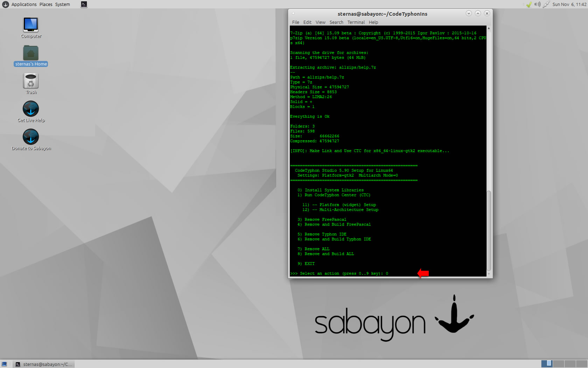Click the 'Remove ALL' line
The height and width of the screenshot is (368, 588).
(314, 249)
